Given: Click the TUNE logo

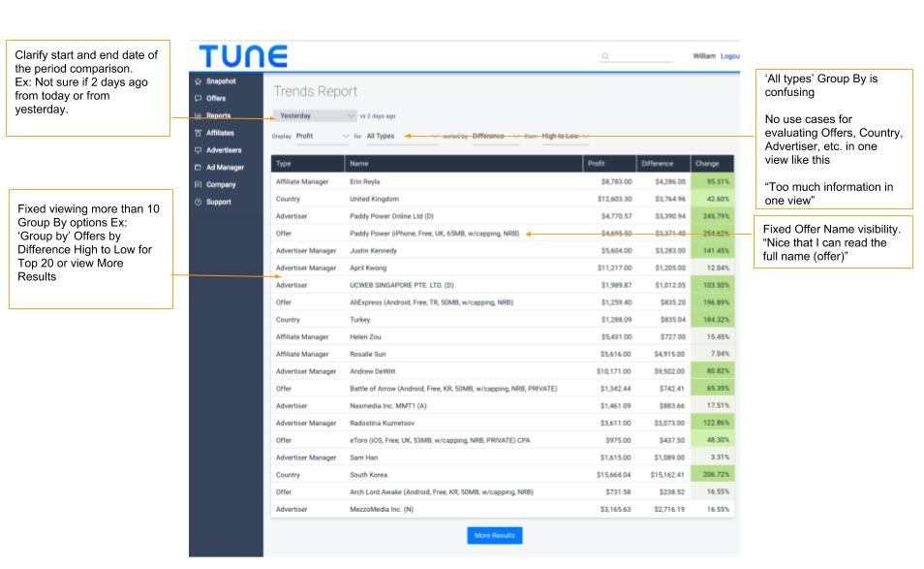Looking at the screenshot, I should tap(243, 56).
